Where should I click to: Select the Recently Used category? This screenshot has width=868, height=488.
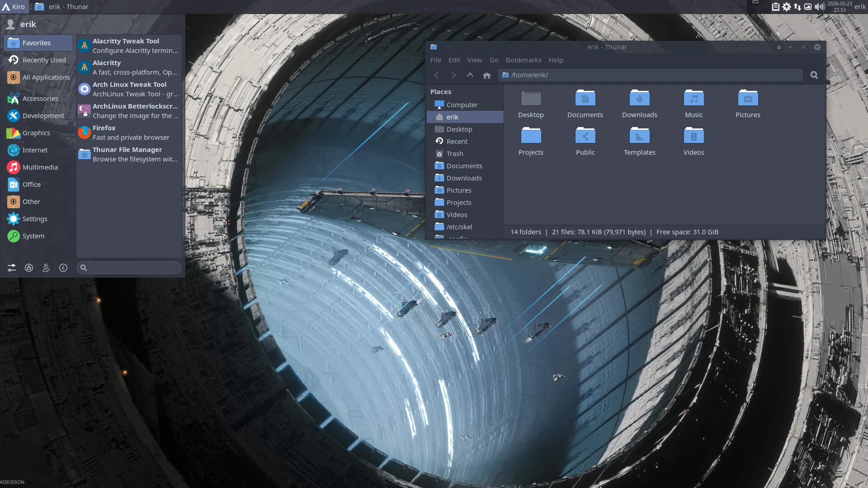click(x=38, y=60)
